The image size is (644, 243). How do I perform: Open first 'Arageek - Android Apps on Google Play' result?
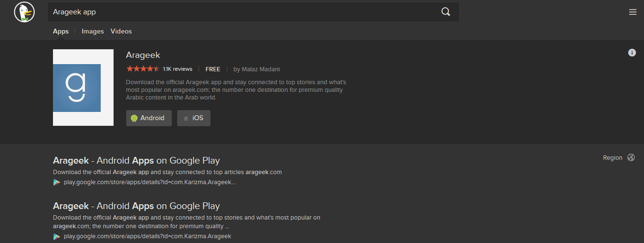tap(137, 160)
